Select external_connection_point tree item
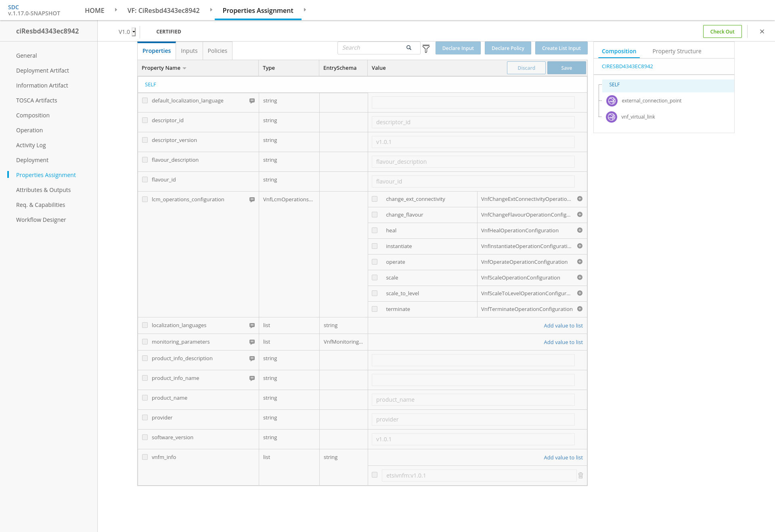Image resolution: width=775 pixels, height=532 pixels. pyautogui.click(x=651, y=101)
